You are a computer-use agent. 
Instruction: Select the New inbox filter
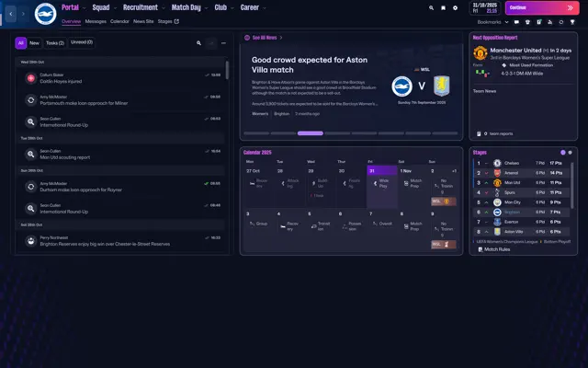35,43
